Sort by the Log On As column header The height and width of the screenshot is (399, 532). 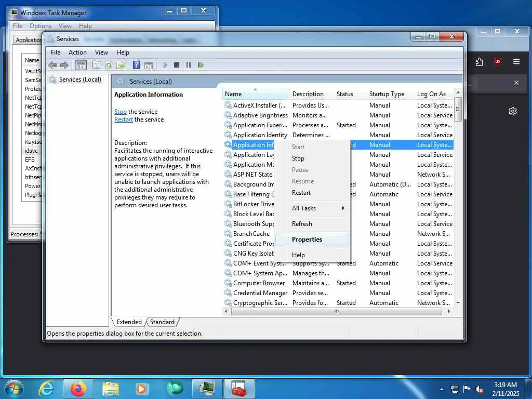(x=434, y=94)
